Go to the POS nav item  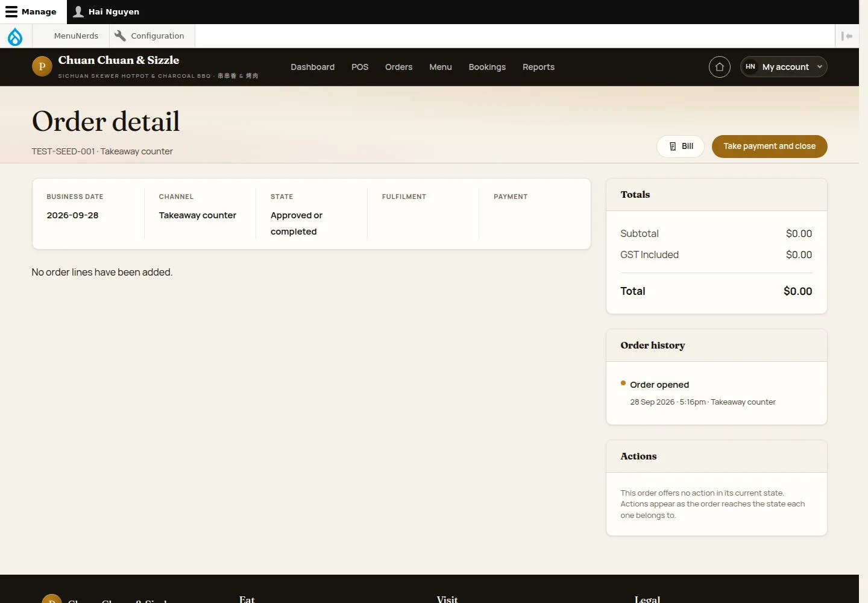click(x=360, y=67)
